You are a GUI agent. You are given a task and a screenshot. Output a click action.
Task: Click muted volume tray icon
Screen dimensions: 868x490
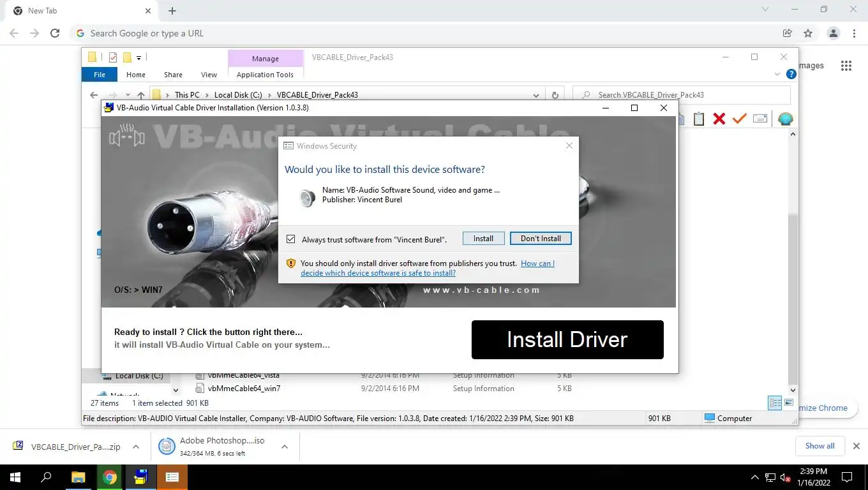[786, 477]
